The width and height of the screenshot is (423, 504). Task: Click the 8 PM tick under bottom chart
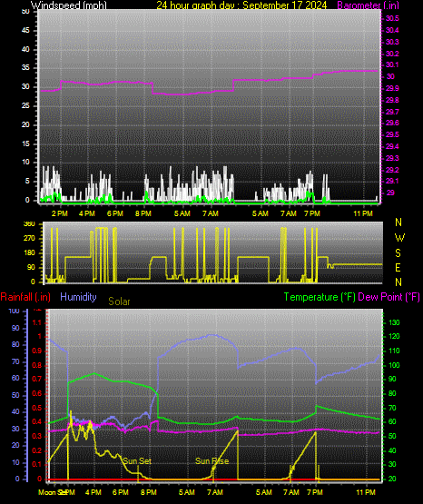[149, 492]
